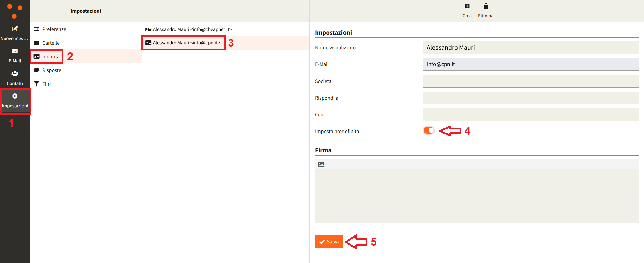Viewport: 644px width, 263px height.
Task: Select the info@cheapnet.it identity
Action: 192,29
